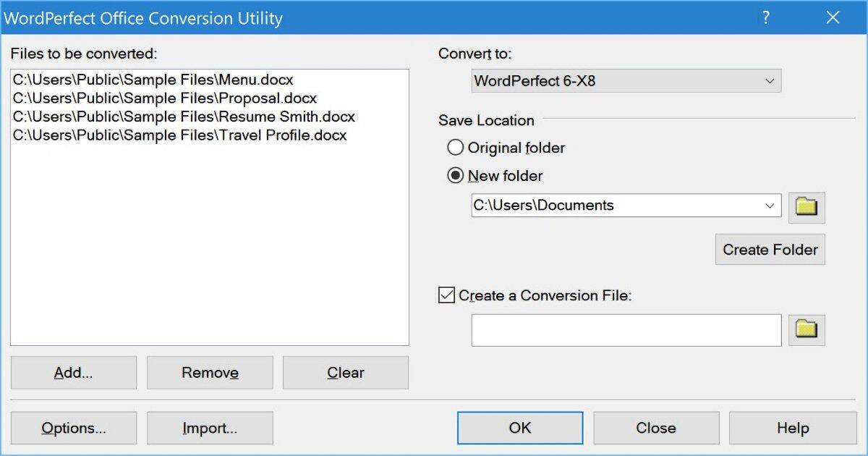Clear the list of files
This screenshot has height=456, width=868.
click(x=345, y=373)
